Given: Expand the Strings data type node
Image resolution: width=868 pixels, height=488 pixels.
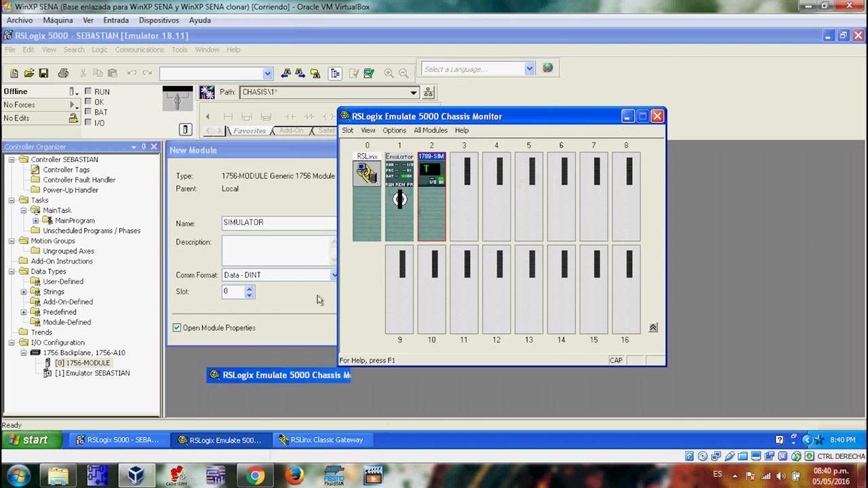Looking at the screenshot, I should click(x=24, y=292).
